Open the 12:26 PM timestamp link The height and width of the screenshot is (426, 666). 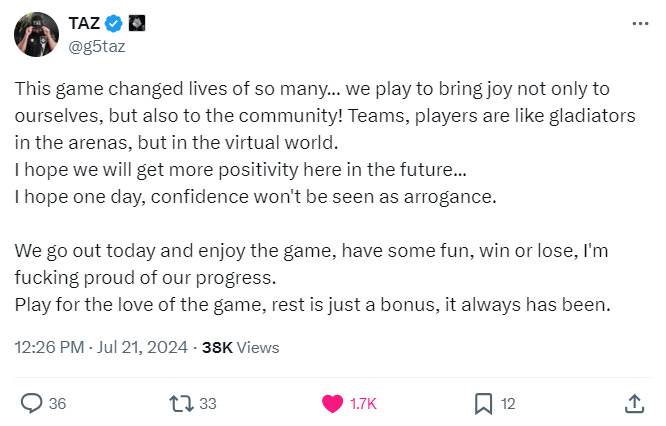(x=47, y=348)
